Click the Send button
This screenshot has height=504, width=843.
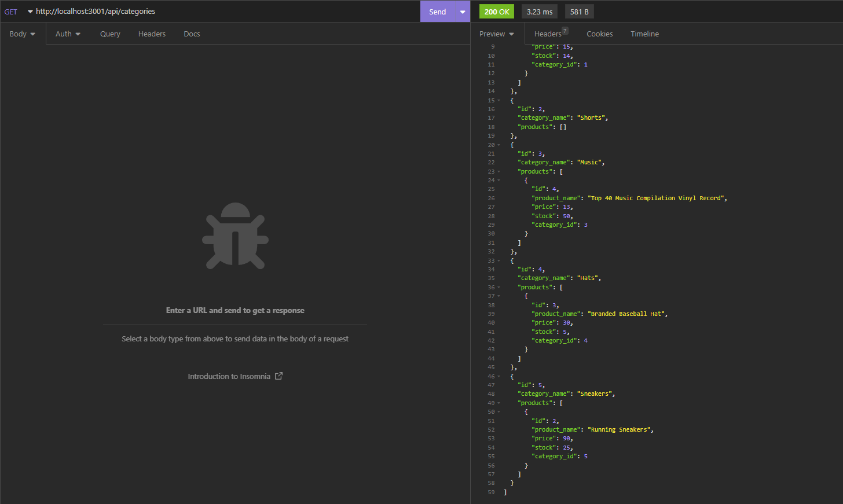click(x=437, y=11)
